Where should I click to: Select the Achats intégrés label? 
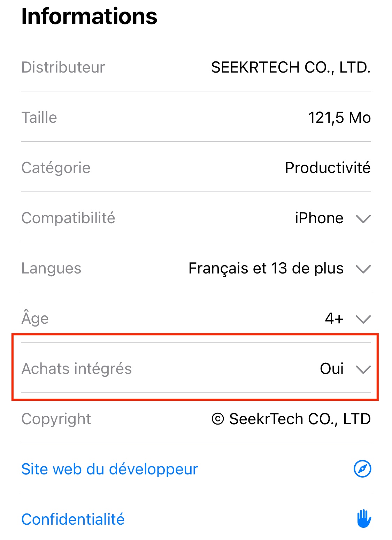pos(77,369)
